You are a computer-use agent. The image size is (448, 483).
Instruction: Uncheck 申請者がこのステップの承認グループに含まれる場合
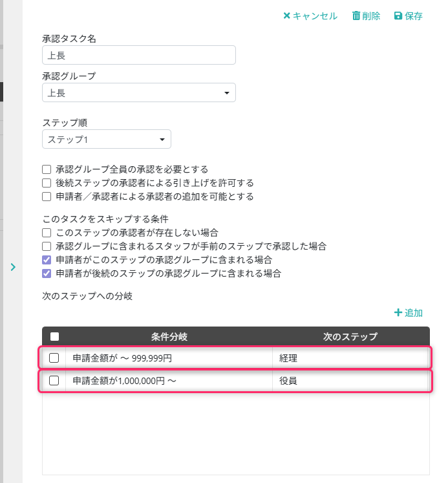tap(47, 260)
